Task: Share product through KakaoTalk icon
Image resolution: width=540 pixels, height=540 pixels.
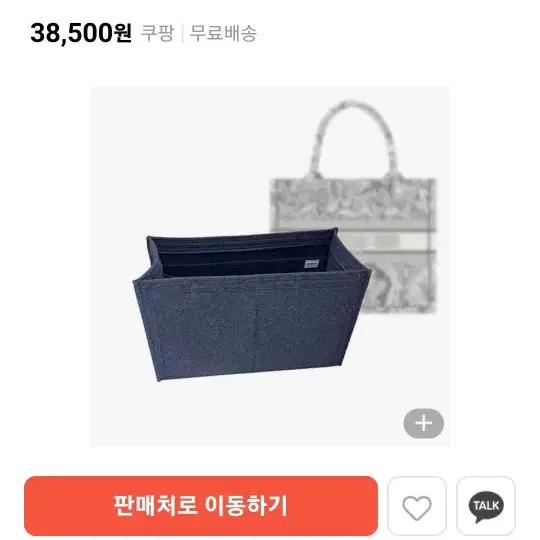Action: click(x=486, y=506)
